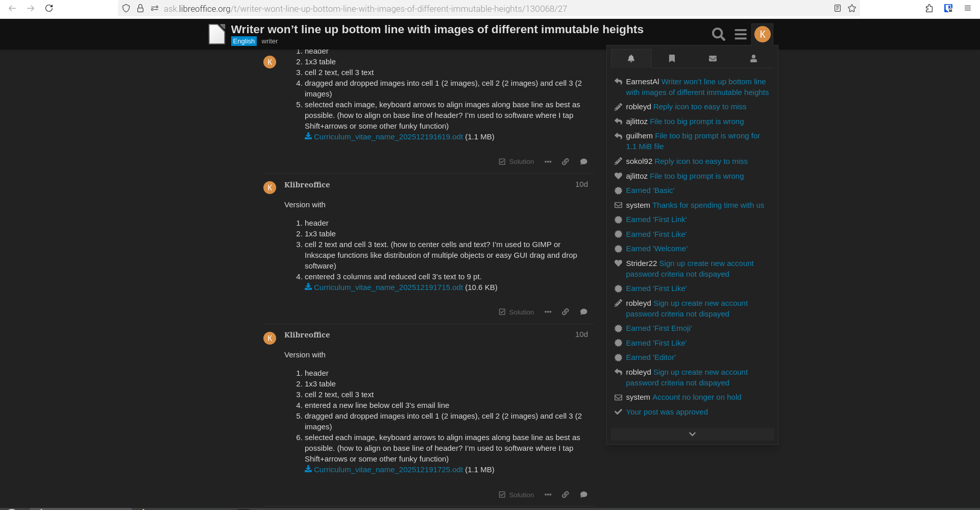Switch to the messages envelope tab
Image resolution: width=980 pixels, height=510 pixels.
[713, 59]
